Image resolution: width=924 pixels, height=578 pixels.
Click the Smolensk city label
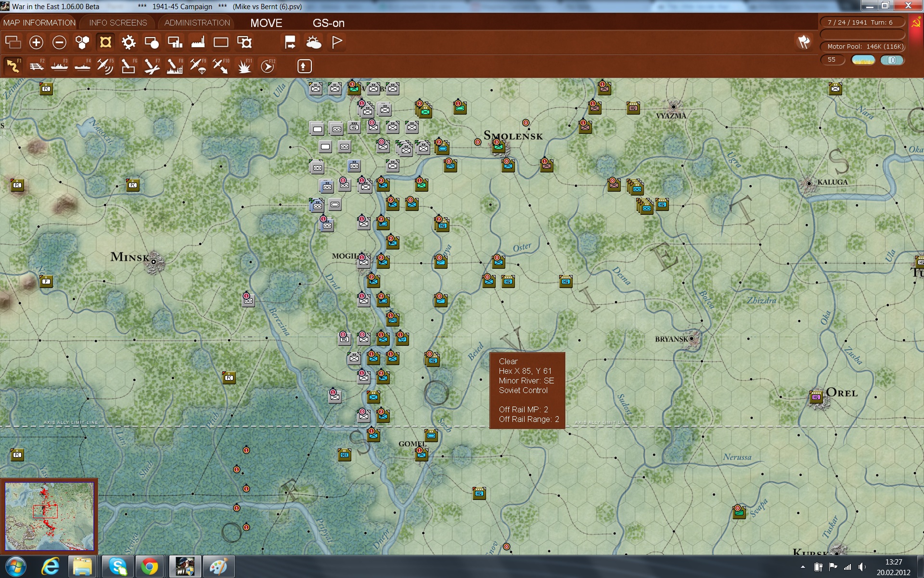click(513, 136)
